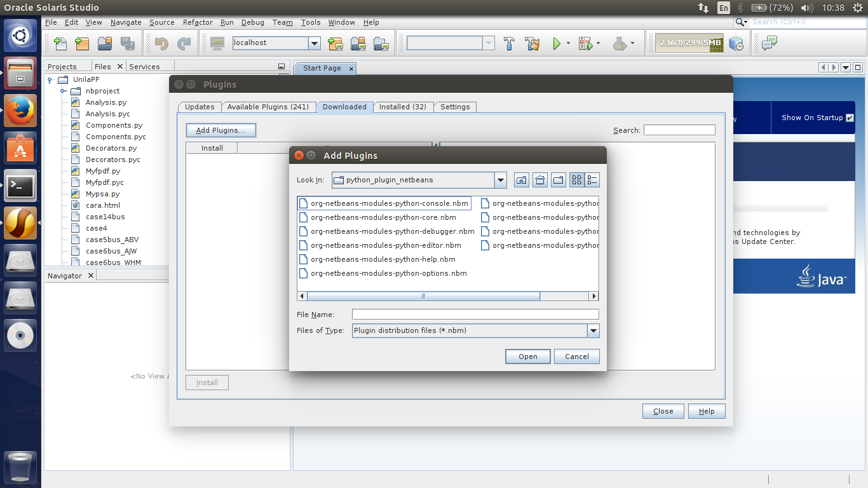This screenshot has width=868, height=488.
Task: Switch to the Services panel tab
Action: [145, 67]
